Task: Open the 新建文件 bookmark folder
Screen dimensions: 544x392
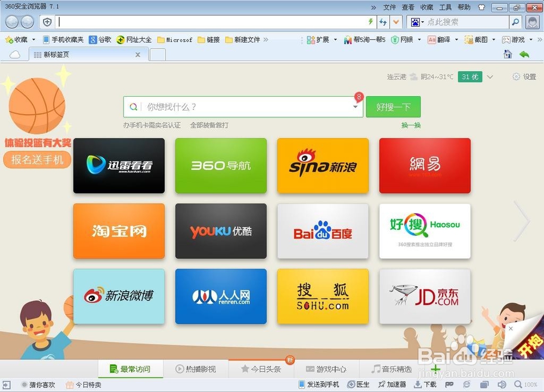Action: point(243,40)
